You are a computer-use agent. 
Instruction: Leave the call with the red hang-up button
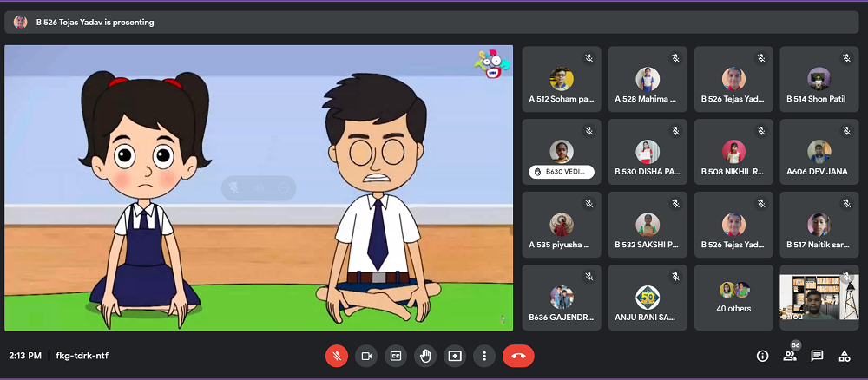click(518, 356)
